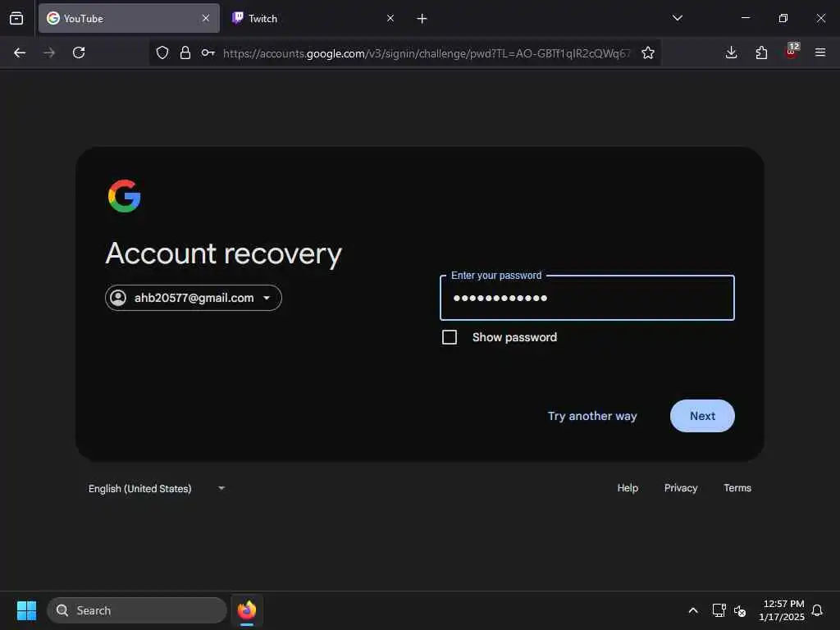Click the taskbar Search box
Viewport: 840px width, 630px height.
tap(137, 610)
